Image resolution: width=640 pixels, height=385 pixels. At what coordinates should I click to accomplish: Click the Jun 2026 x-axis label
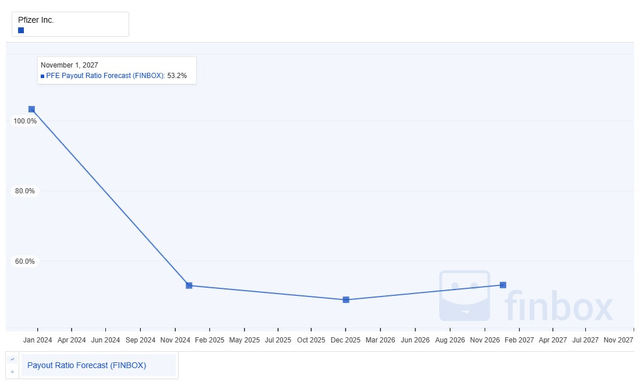[415, 340]
